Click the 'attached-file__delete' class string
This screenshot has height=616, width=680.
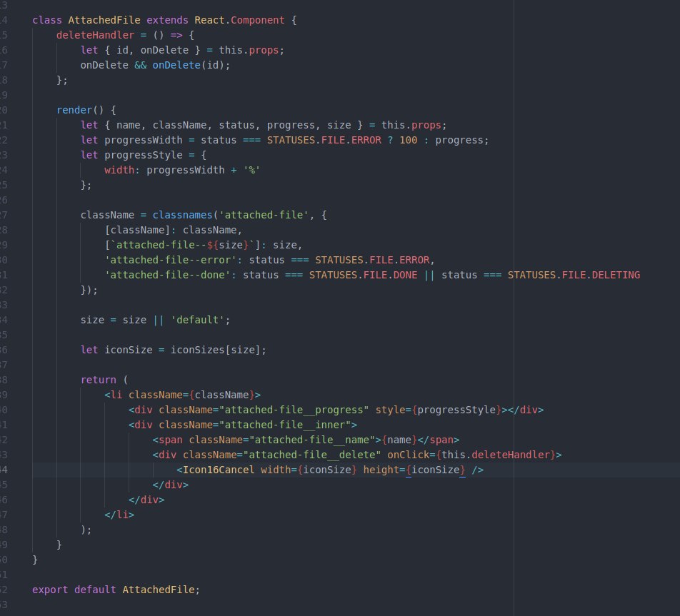tap(311, 455)
